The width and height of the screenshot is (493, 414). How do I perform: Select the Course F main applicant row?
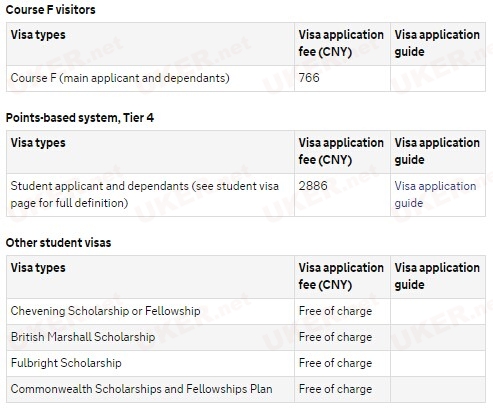point(246,78)
